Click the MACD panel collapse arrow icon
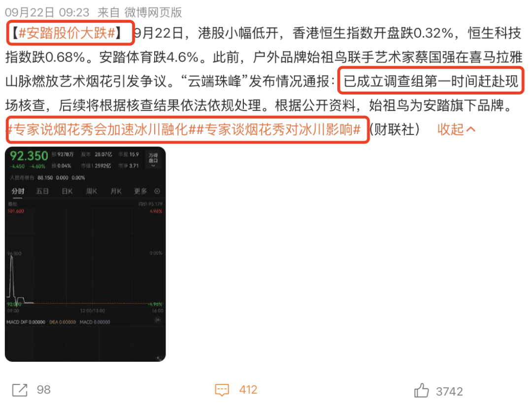Viewport: 532px width, 410px height. 158,320
